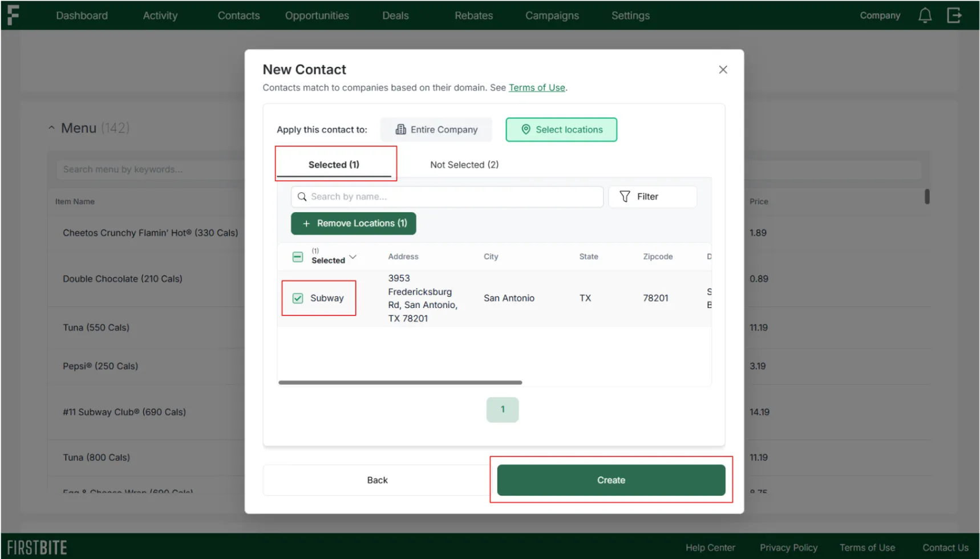Open the Selected column dropdown chevron

353,257
